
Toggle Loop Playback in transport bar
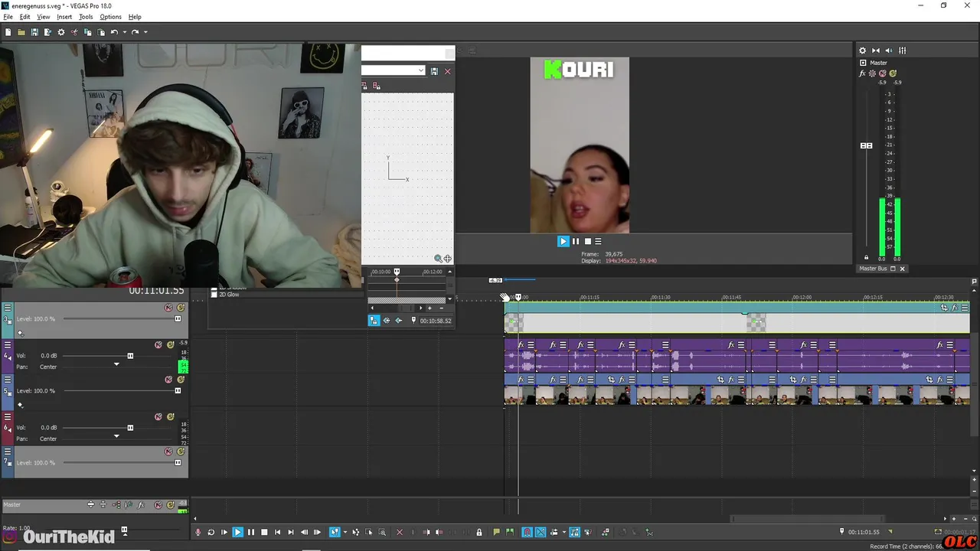pyautogui.click(x=211, y=532)
